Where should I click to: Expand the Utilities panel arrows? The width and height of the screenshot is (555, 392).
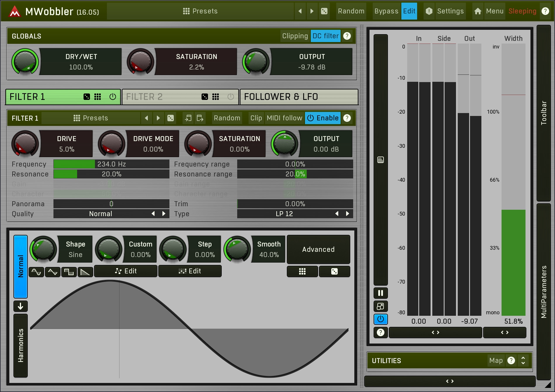point(523,360)
